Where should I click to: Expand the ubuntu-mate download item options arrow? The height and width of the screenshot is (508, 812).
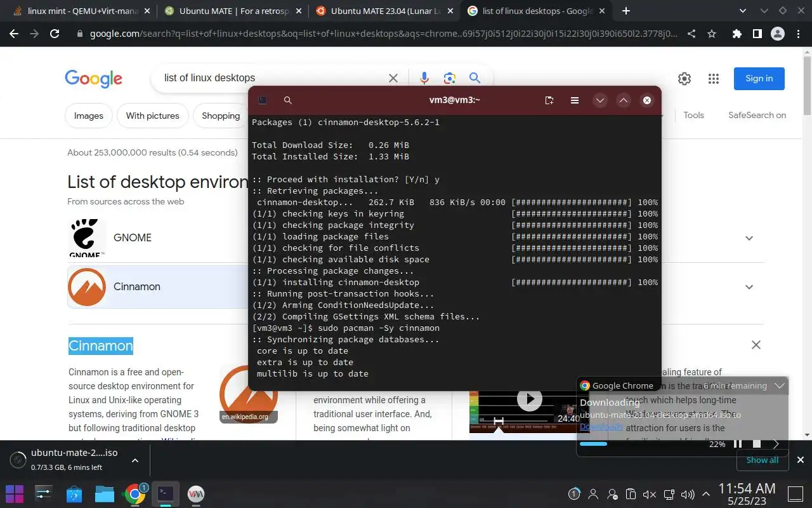[x=134, y=460]
